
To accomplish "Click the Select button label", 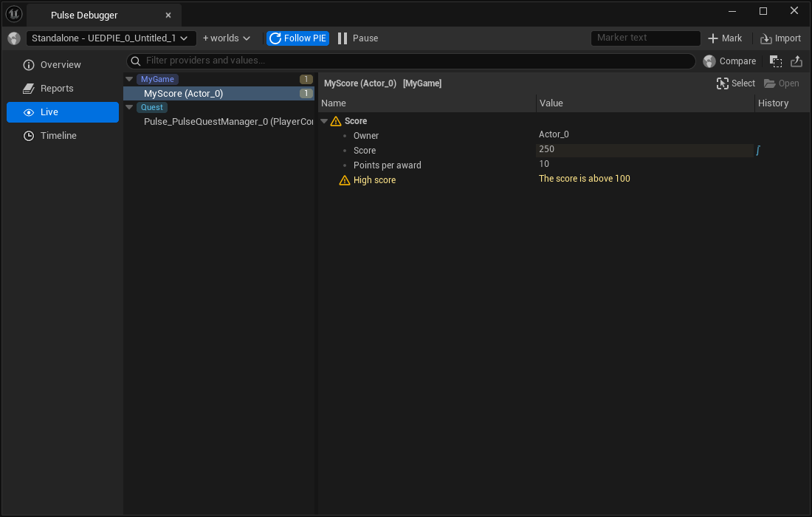I will pyautogui.click(x=743, y=83).
